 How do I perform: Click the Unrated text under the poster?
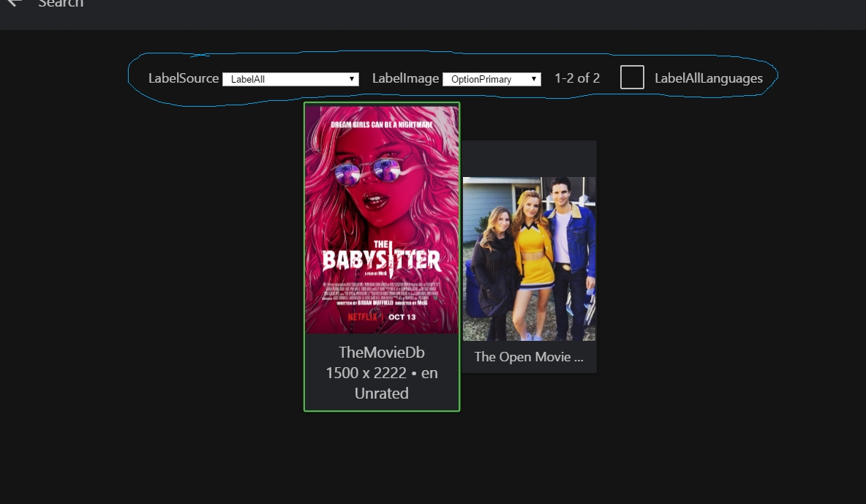click(382, 394)
